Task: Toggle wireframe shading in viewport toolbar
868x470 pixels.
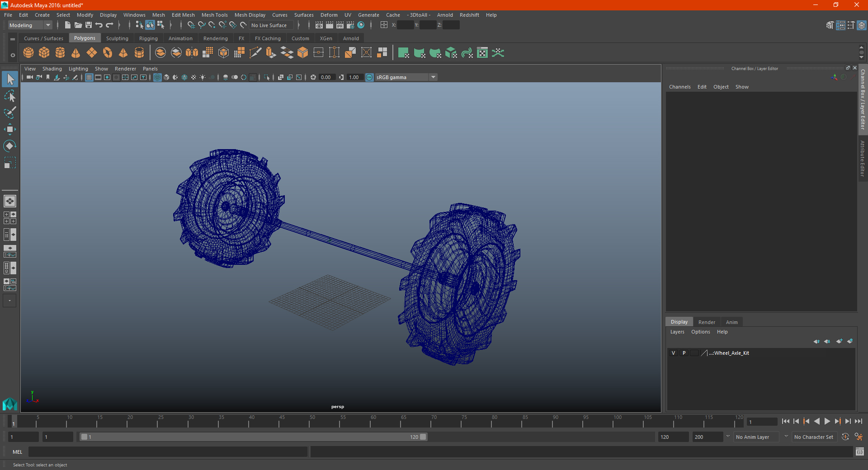Action: pyautogui.click(x=157, y=77)
